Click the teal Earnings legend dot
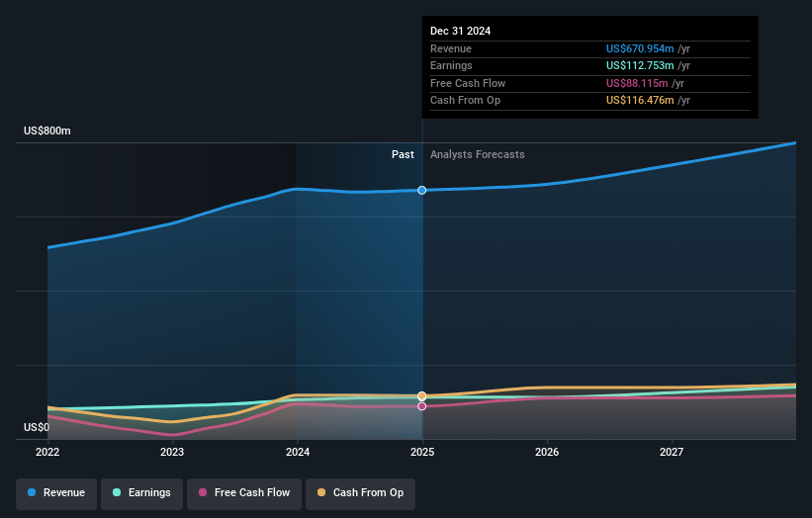Screen dimensions: 812x518 pyautogui.click(x=117, y=492)
